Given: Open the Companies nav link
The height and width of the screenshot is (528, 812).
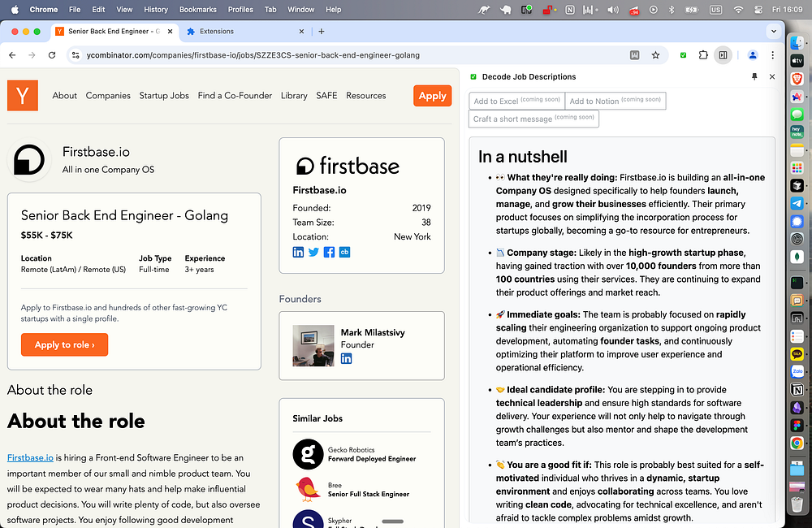Looking at the screenshot, I should pos(108,95).
